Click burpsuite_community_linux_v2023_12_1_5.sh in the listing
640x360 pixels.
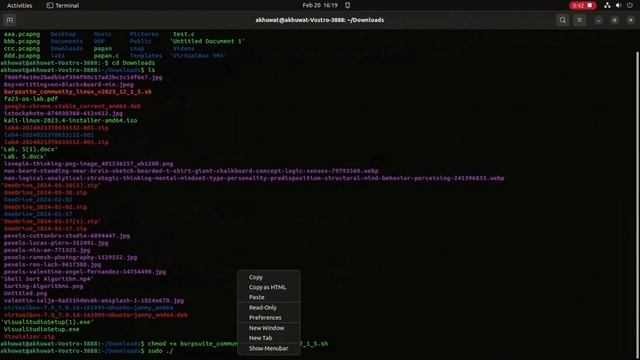coord(78,92)
